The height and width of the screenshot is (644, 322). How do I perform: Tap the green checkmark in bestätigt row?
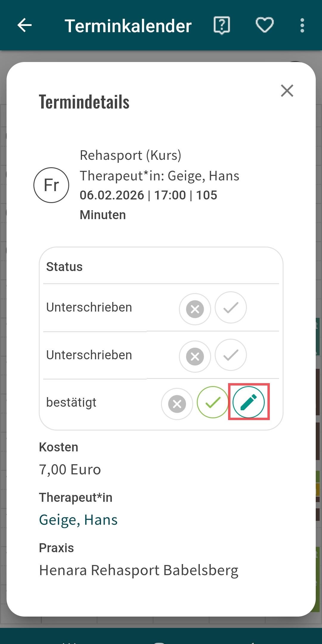213,402
